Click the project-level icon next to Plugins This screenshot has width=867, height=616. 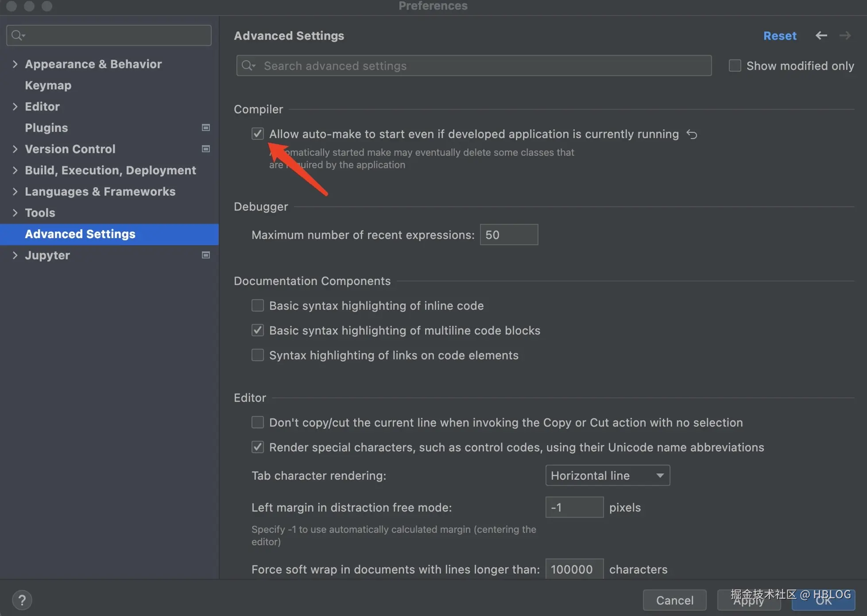click(x=206, y=127)
